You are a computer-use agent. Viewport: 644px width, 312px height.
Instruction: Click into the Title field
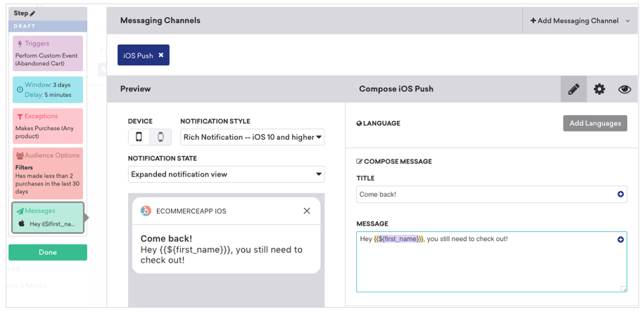click(491, 195)
